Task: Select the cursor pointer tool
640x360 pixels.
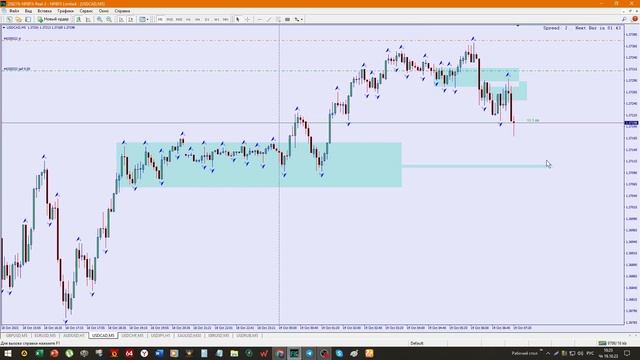Action: tap(238, 19)
